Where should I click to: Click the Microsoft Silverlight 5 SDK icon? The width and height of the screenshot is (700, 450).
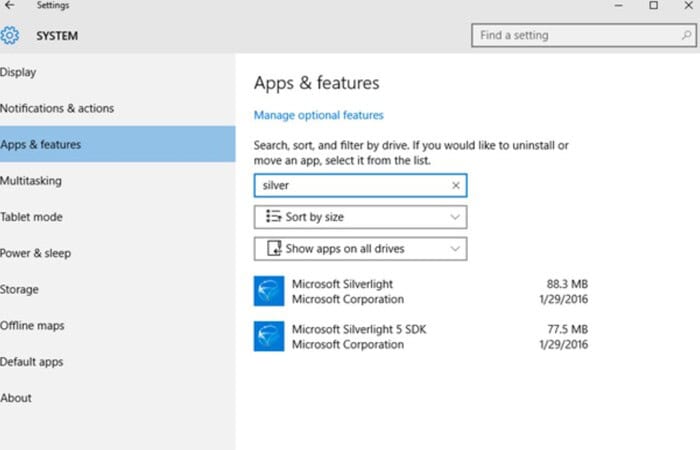pyautogui.click(x=269, y=336)
